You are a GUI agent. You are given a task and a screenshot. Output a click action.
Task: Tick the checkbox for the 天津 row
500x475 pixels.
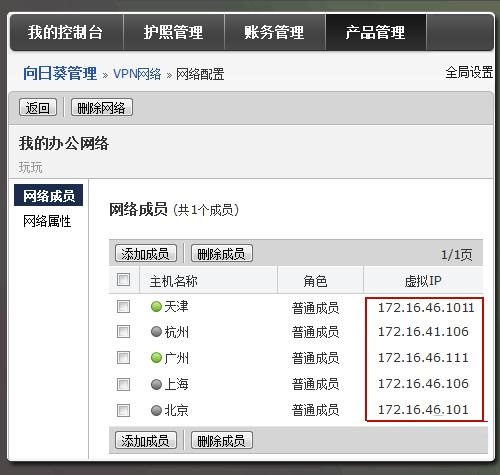(123, 306)
